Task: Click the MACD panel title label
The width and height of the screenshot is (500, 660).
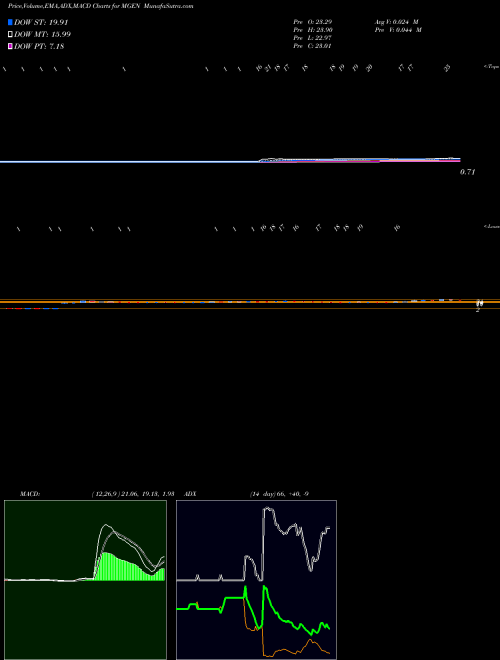Action: [x=30, y=494]
